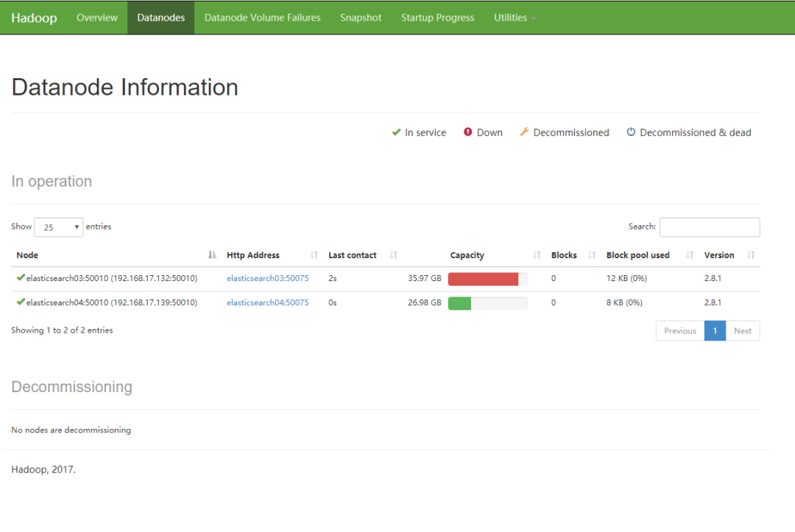The image size is (795, 532).
Task: Click the Last contact sort arrows
Action: point(393,255)
